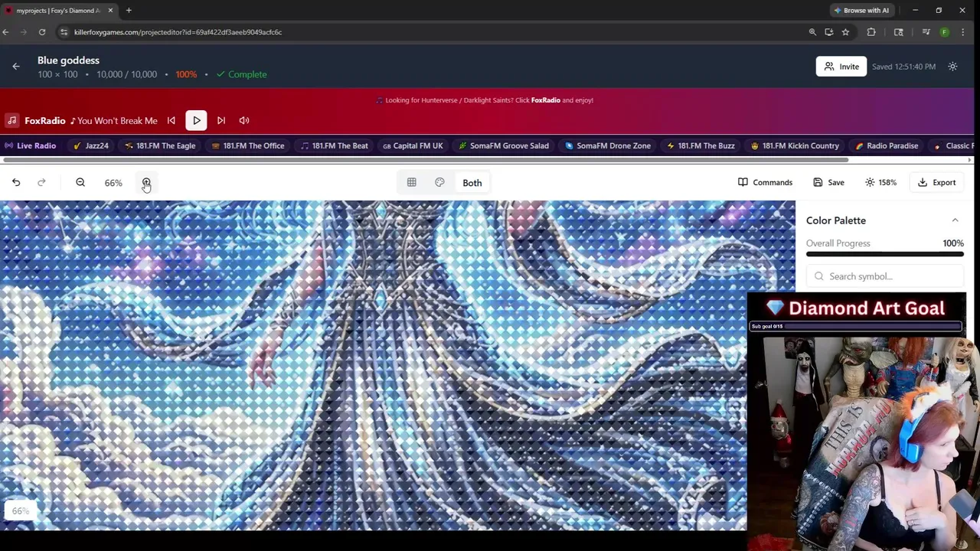The width and height of the screenshot is (980, 551).
Task: Click the 66% zoom value label
Action: tap(113, 183)
